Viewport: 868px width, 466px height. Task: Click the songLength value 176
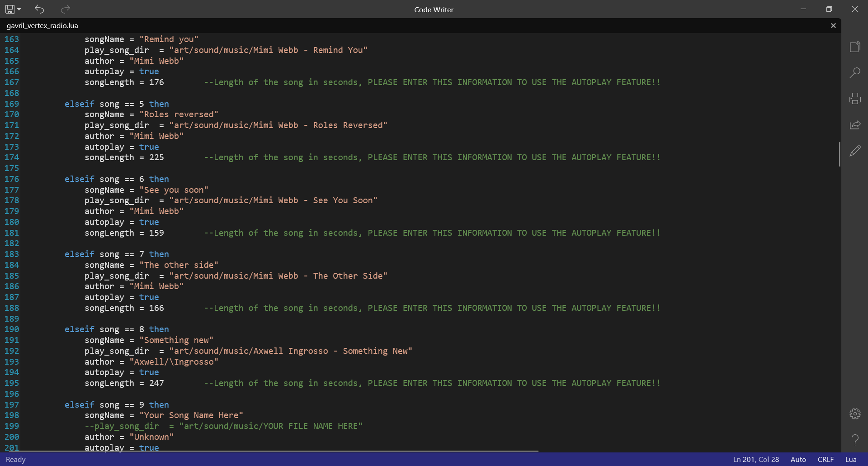[156, 82]
